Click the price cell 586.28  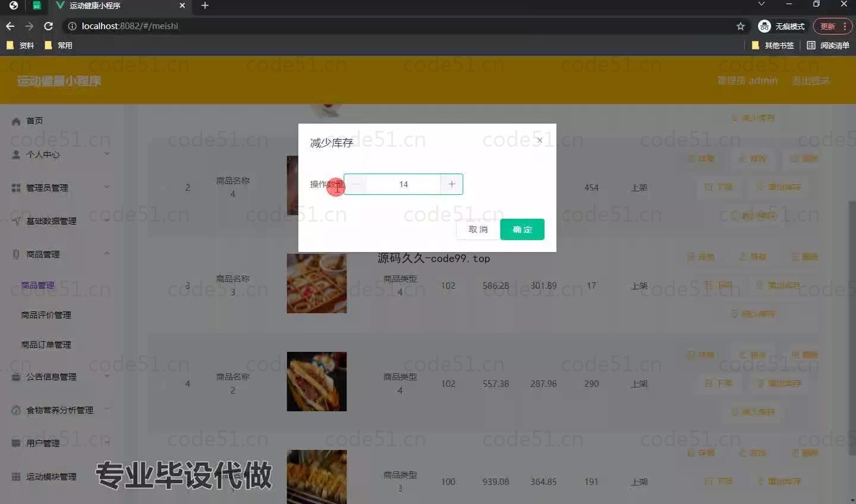(x=496, y=286)
